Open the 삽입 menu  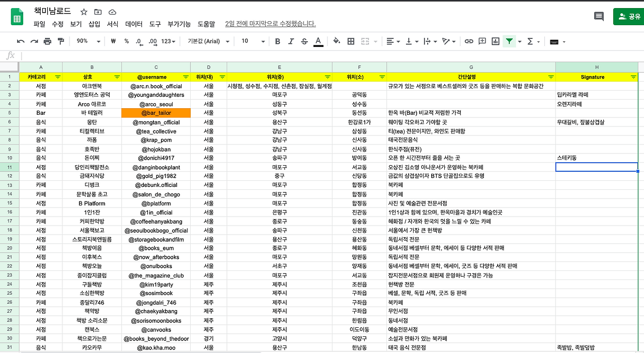pyautogui.click(x=94, y=24)
